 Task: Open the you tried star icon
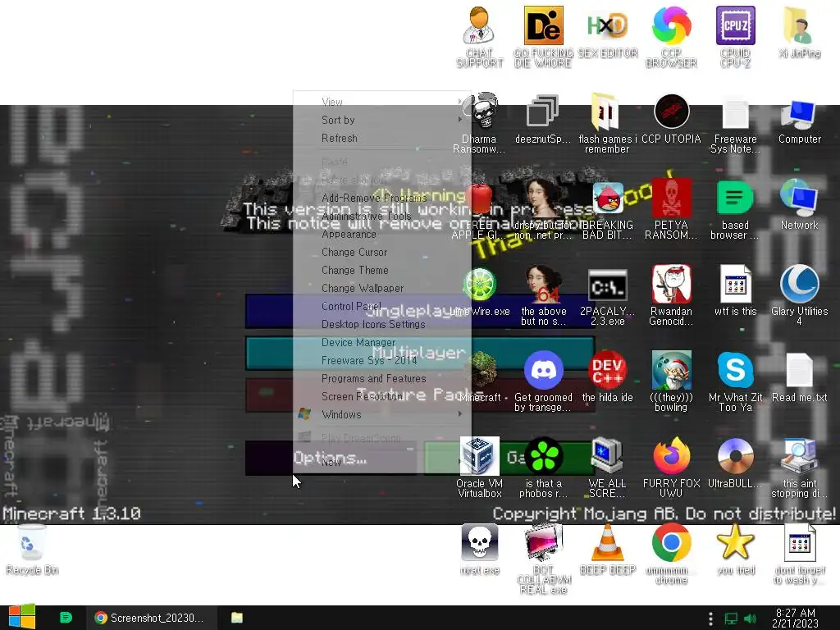[x=735, y=542]
